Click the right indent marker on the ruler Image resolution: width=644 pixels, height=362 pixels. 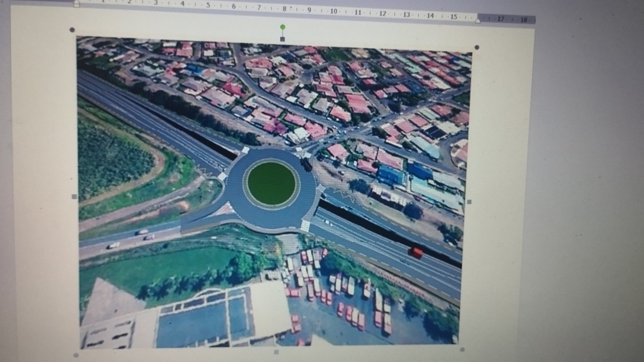[478, 21]
